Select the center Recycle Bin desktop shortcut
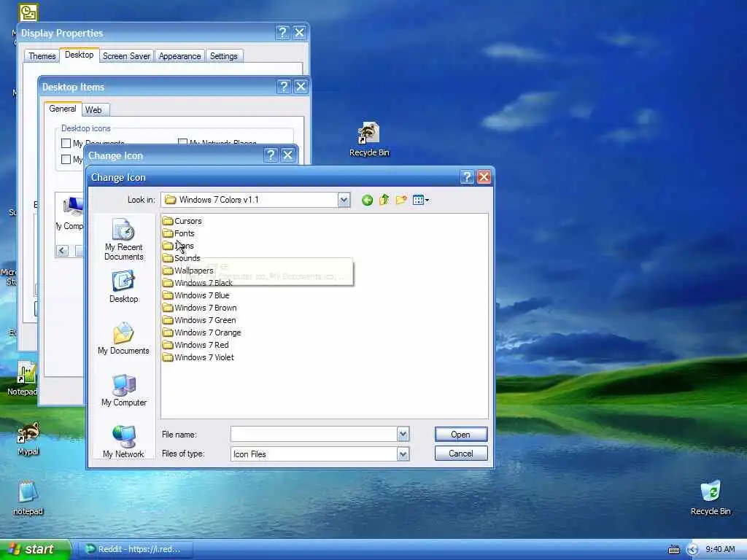The width and height of the screenshot is (747, 560). tap(369, 139)
